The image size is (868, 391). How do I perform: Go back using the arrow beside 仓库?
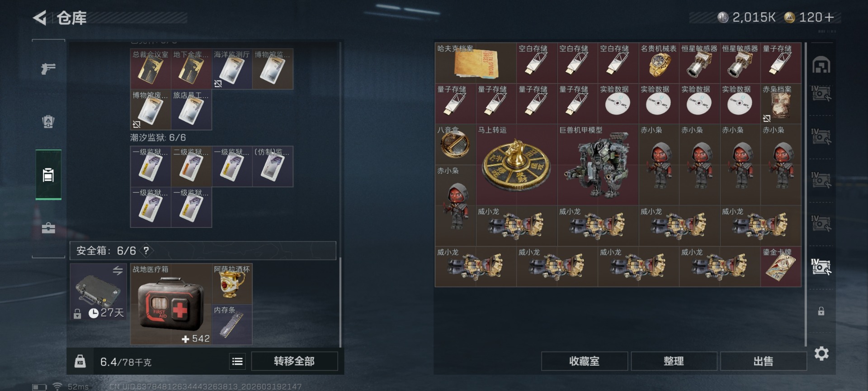pos(40,18)
